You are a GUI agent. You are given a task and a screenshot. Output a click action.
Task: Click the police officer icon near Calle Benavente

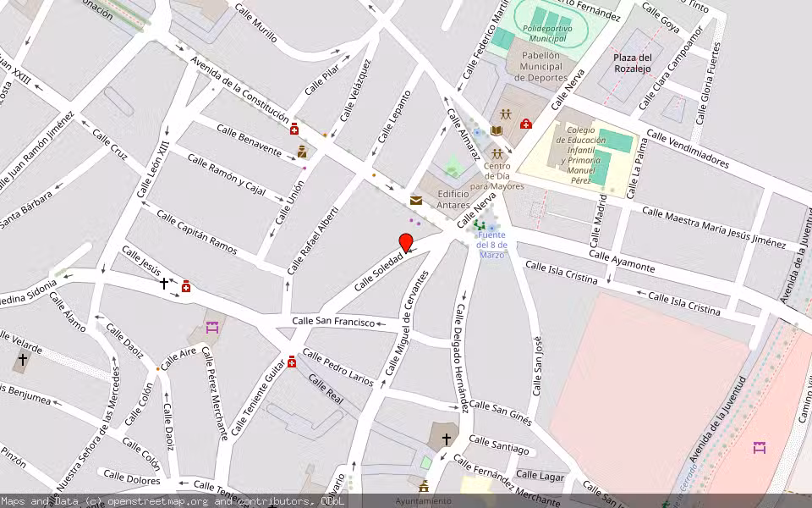click(302, 152)
